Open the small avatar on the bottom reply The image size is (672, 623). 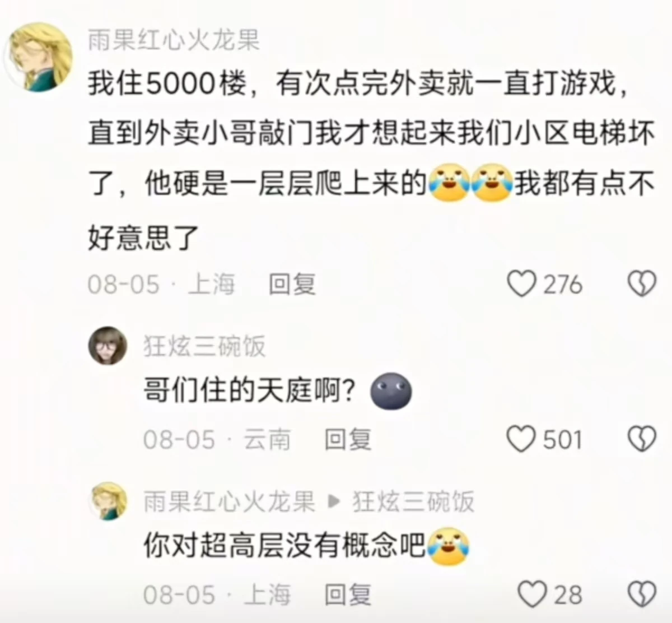108,501
